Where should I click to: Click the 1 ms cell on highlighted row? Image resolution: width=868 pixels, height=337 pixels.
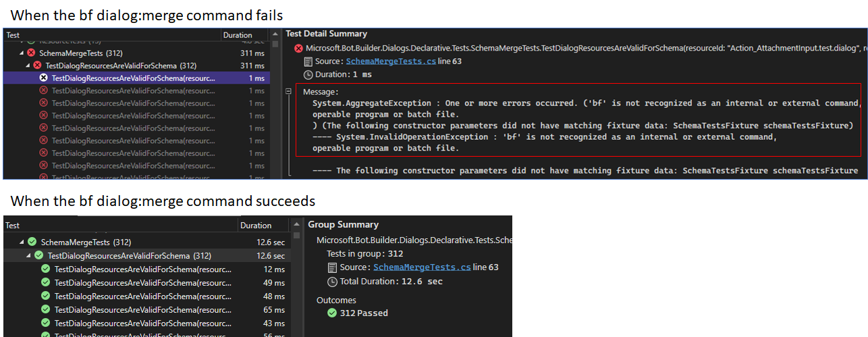pos(256,78)
